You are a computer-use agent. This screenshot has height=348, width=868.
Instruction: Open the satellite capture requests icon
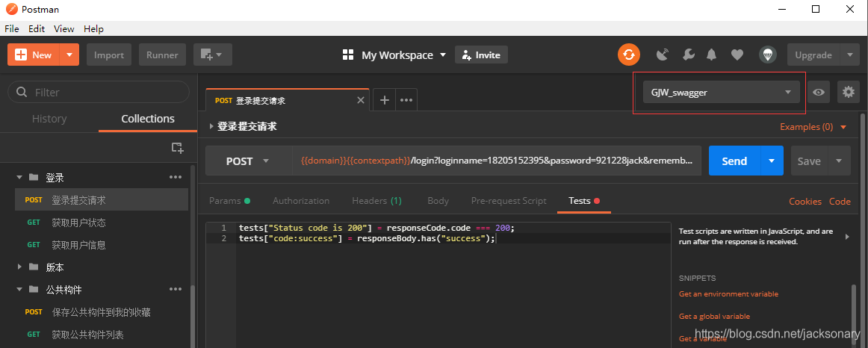pos(662,55)
